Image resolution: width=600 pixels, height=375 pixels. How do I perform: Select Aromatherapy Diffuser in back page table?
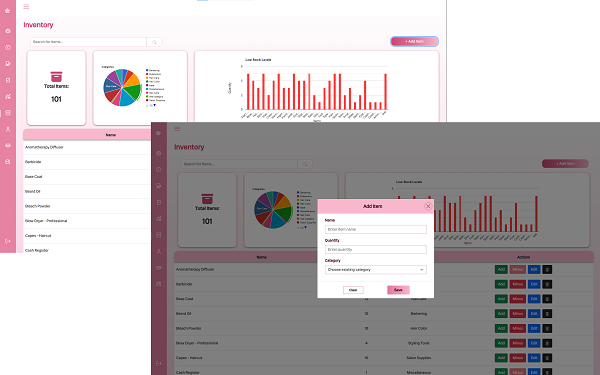[44, 147]
